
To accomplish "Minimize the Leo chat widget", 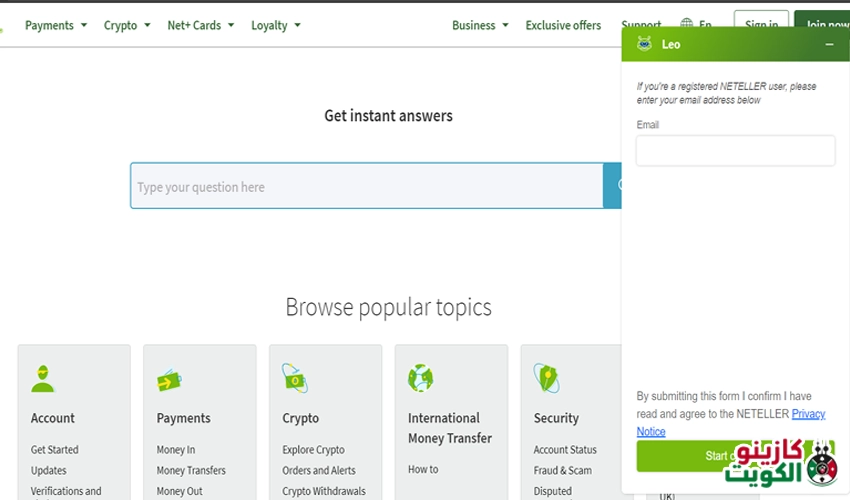I will pyautogui.click(x=829, y=45).
